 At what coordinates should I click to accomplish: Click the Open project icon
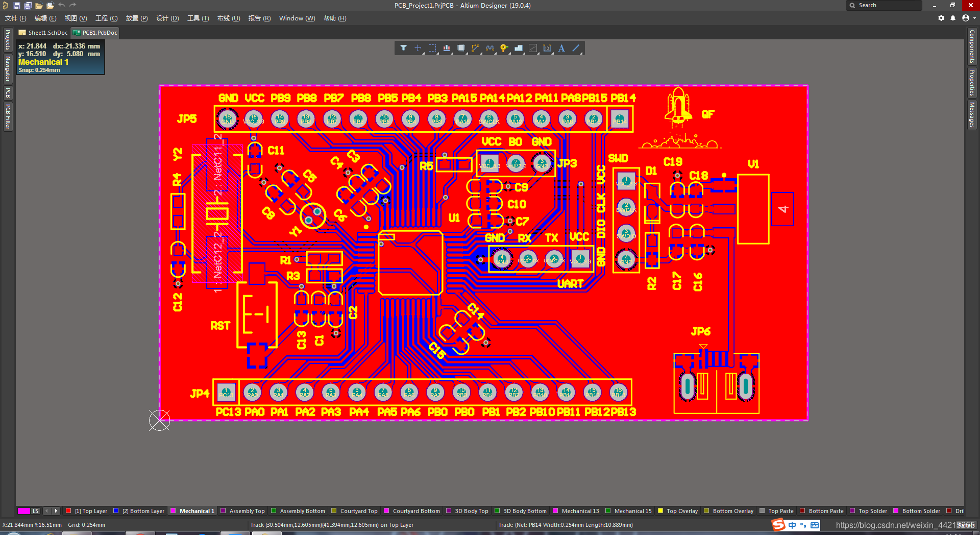click(x=50, y=5)
